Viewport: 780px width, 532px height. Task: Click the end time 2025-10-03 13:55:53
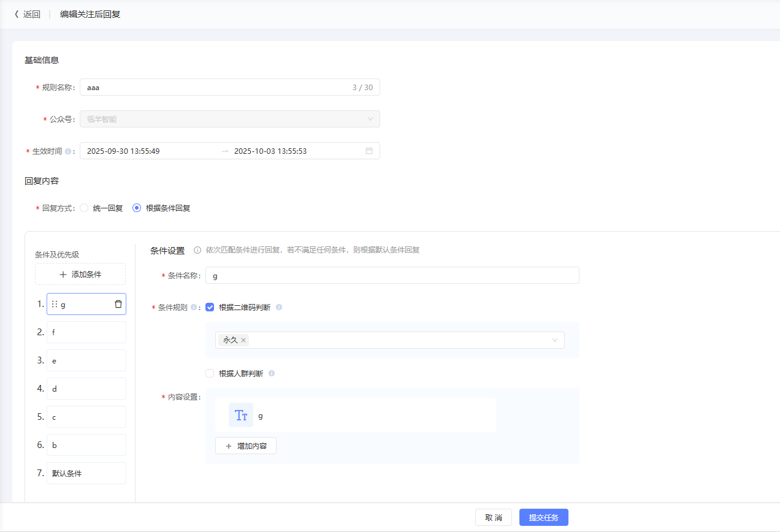tap(270, 151)
